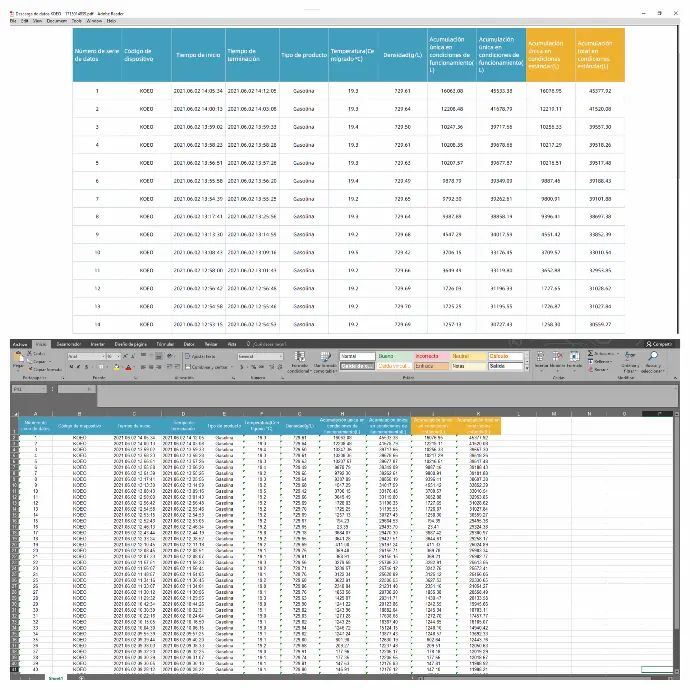
Task: Click the Copiar icon in Excel
Action: (29, 361)
